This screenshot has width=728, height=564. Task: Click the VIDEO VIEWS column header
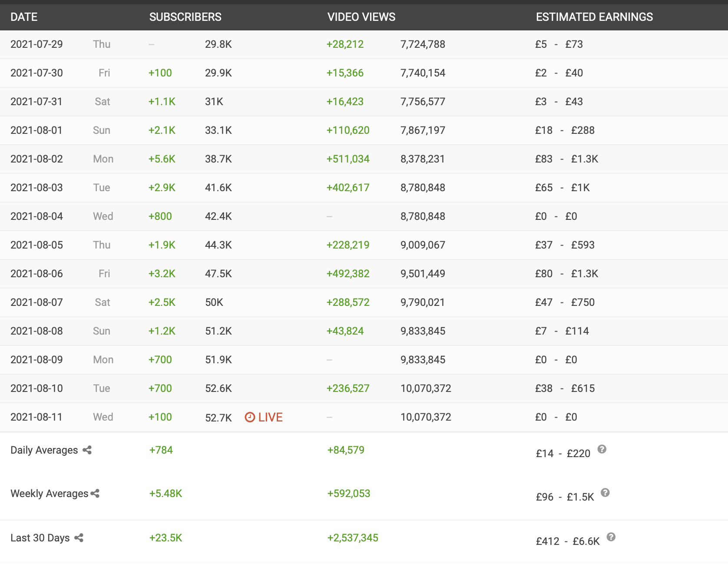361,17
